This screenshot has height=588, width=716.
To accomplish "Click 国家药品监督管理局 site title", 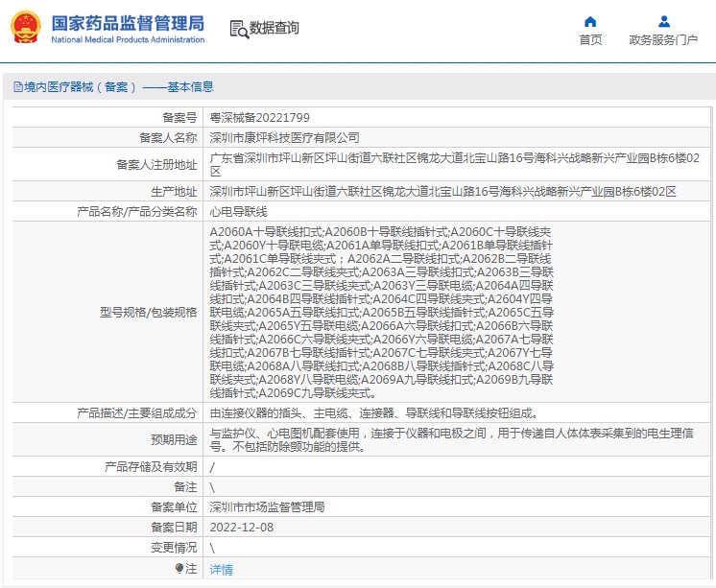I will tap(128, 23).
